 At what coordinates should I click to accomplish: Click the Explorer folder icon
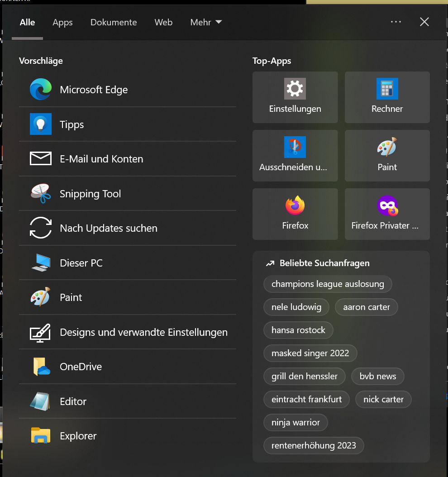click(x=40, y=436)
